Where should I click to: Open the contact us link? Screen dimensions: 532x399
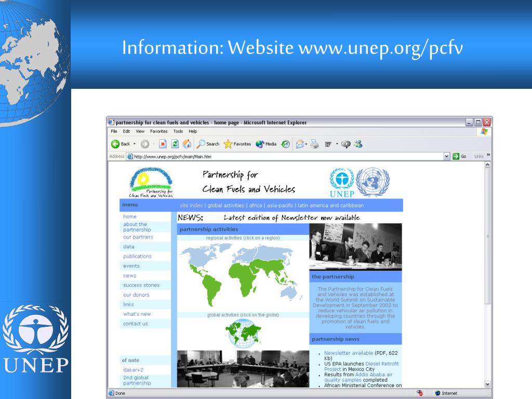click(x=136, y=324)
